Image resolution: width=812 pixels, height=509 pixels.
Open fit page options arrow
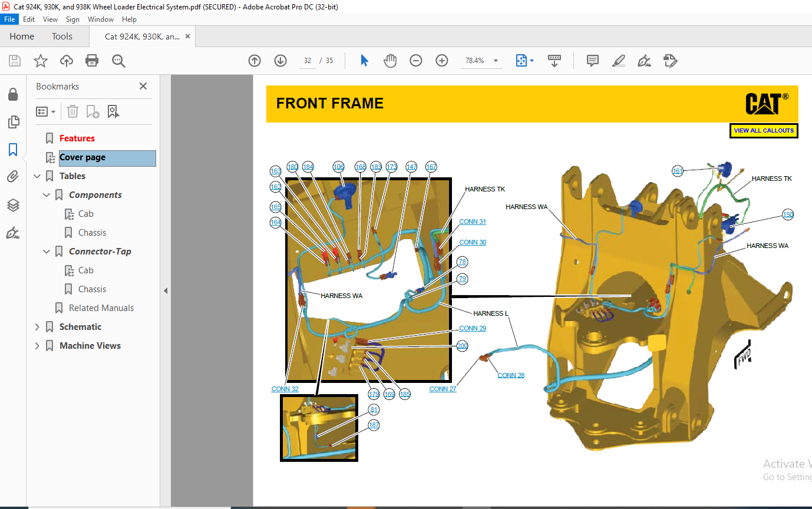click(532, 61)
